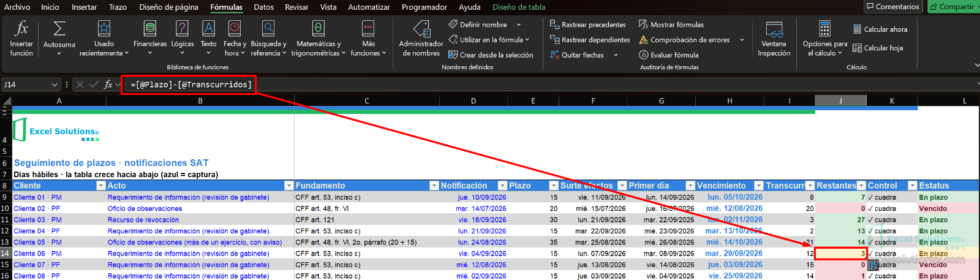Viewport: 980px width, 280px height.
Task: Open the Ventana Inspección
Action: click(774, 39)
